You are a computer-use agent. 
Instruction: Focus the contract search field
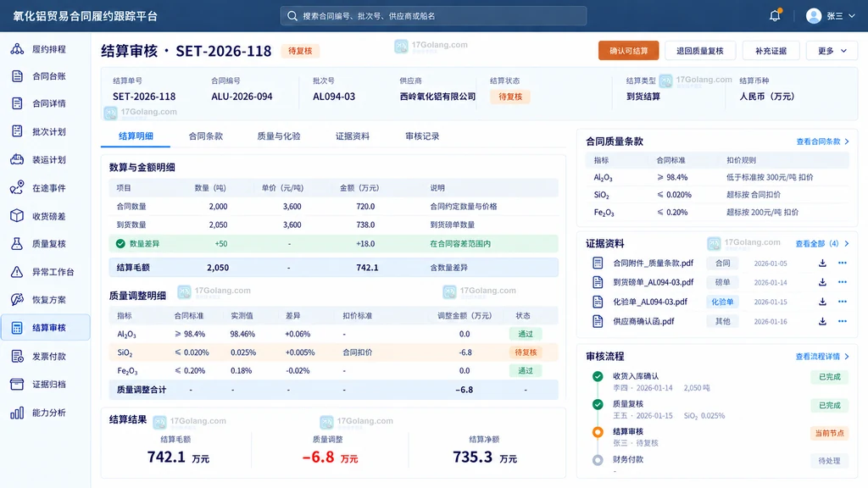click(x=433, y=16)
